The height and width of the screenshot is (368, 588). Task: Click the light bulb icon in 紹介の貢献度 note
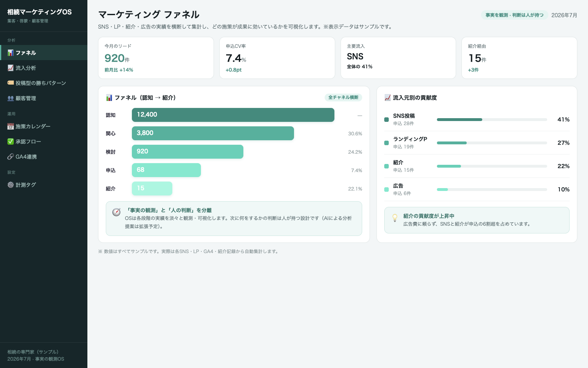point(395,218)
